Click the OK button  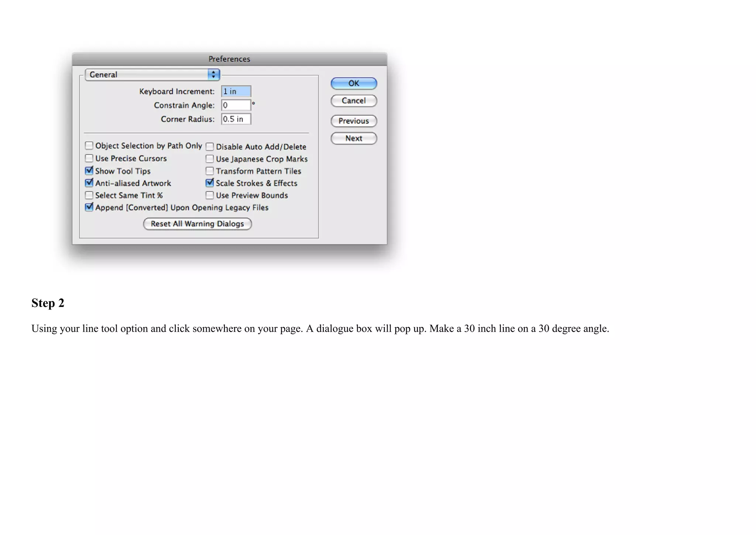pos(353,84)
